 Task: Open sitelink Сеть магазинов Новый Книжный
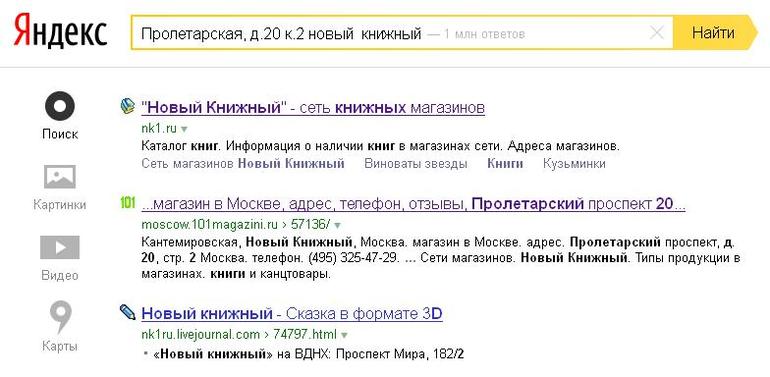pos(243,164)
